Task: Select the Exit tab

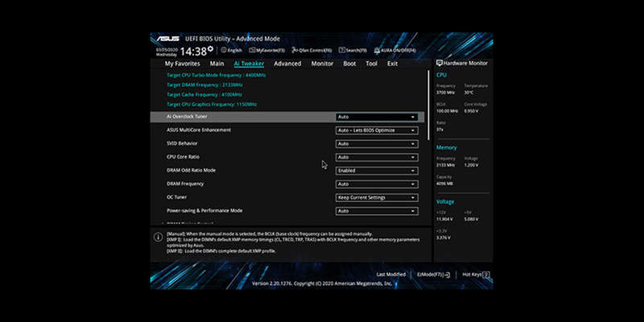Action: (x=392, y=64)
